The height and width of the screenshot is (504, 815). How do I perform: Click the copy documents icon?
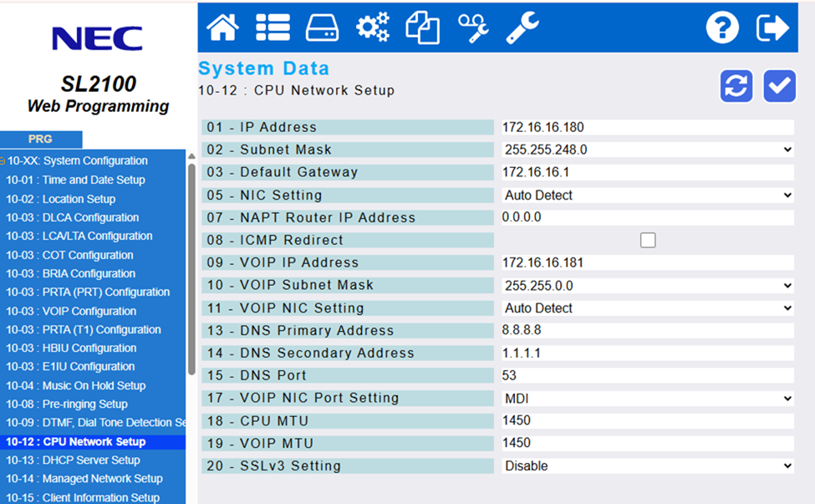(x=422, y=28)
